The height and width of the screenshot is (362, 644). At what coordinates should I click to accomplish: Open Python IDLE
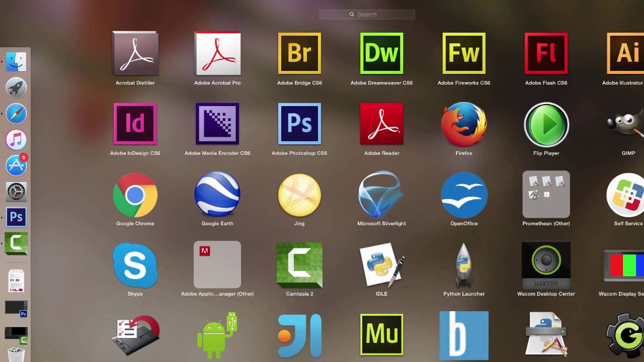coord(382,264)
